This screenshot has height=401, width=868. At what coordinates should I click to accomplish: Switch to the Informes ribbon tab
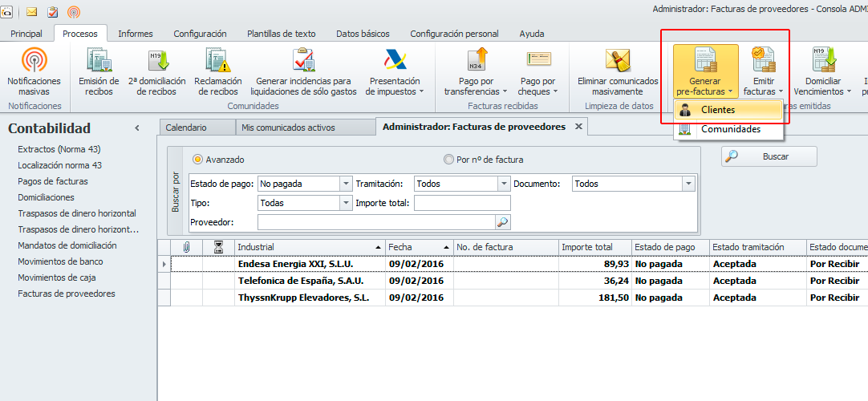136,34
